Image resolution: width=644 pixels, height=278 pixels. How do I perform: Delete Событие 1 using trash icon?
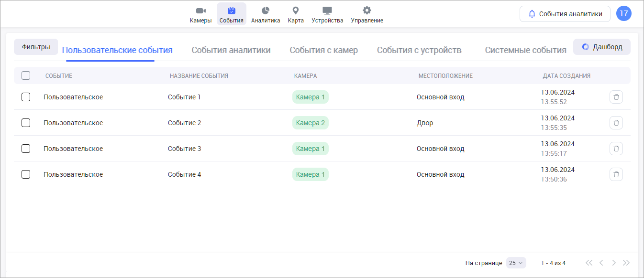point(616,97)
